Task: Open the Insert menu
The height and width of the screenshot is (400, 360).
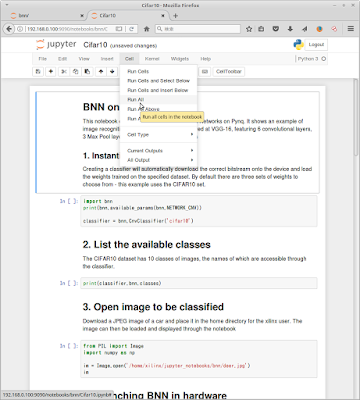Action: click(x=107, y=59)
